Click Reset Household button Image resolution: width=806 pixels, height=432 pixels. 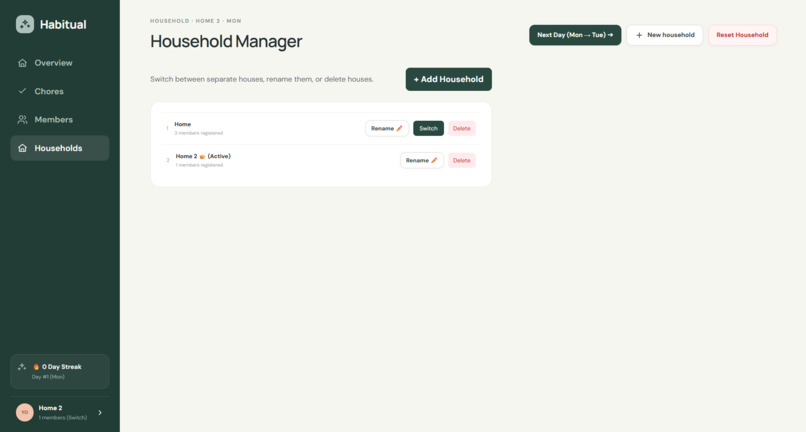click(742, 35)
